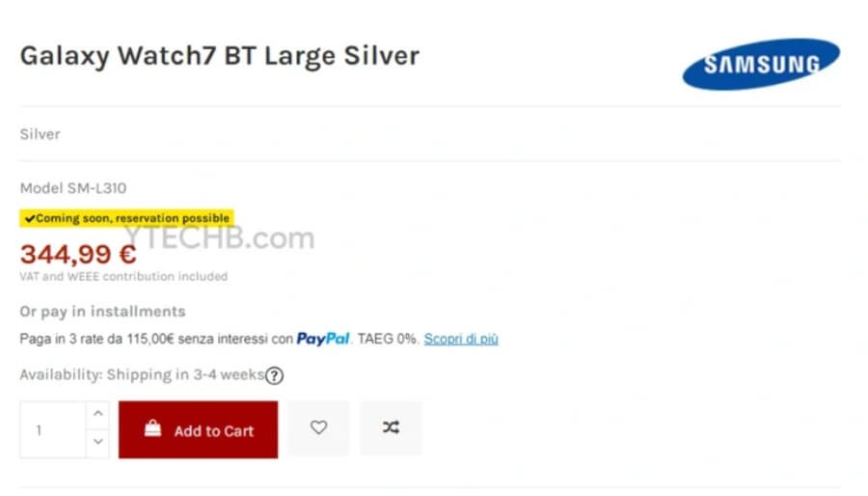Open the availability question mark help icon
Viewport: 868px width, 496px height.
click(x=274, y=376)
